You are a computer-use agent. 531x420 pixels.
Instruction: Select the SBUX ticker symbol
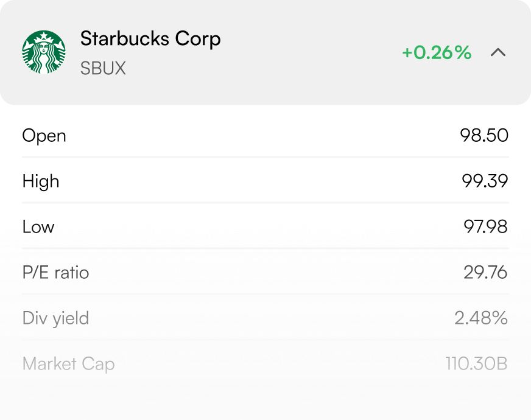coord(103,68)
